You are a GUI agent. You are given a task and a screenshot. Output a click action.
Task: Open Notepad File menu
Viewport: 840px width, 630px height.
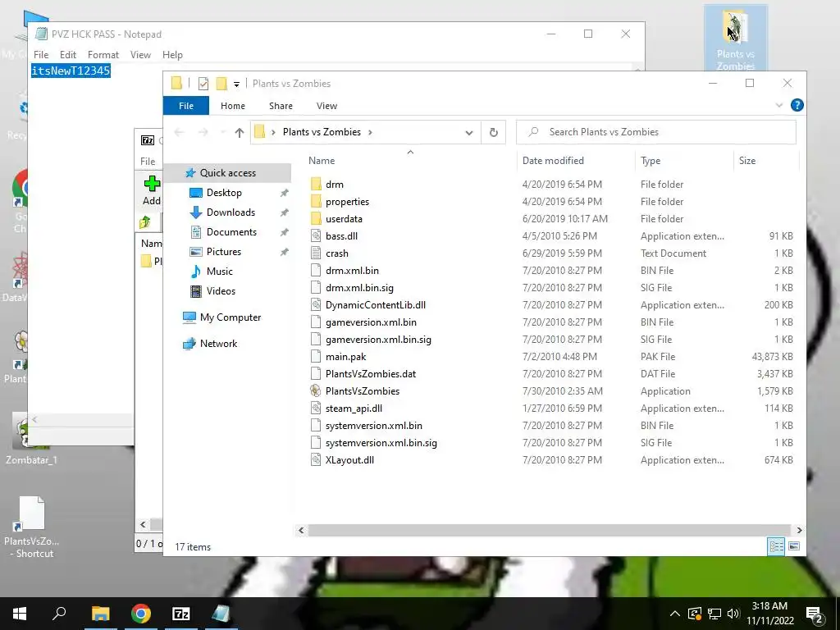pyautogui.click(x=41, y=55)
